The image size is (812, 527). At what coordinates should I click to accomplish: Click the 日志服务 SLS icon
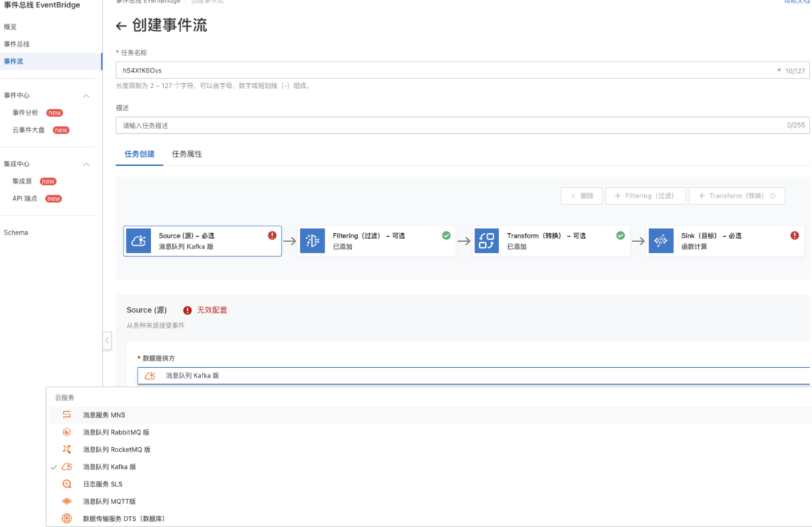[67, 484]
